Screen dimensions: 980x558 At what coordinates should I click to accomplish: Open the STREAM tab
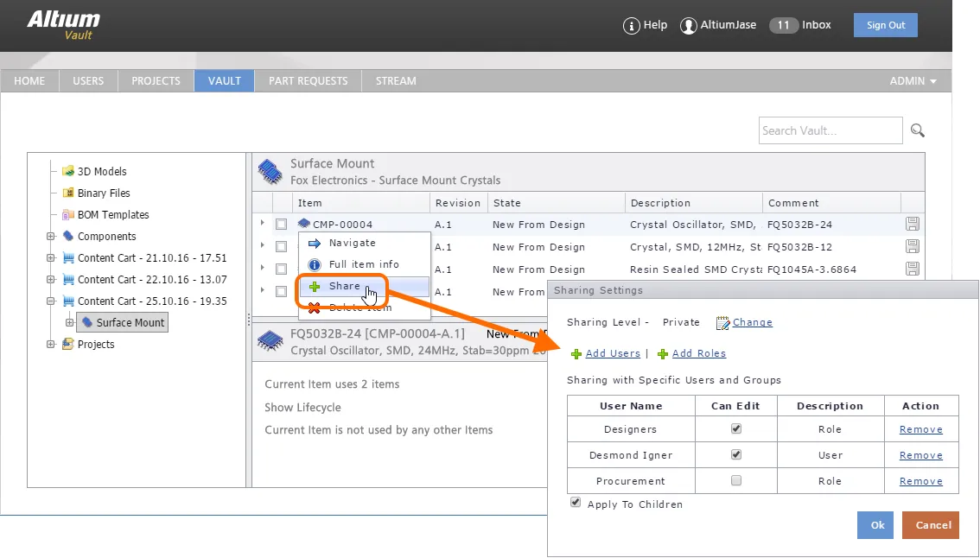point(396,80)
